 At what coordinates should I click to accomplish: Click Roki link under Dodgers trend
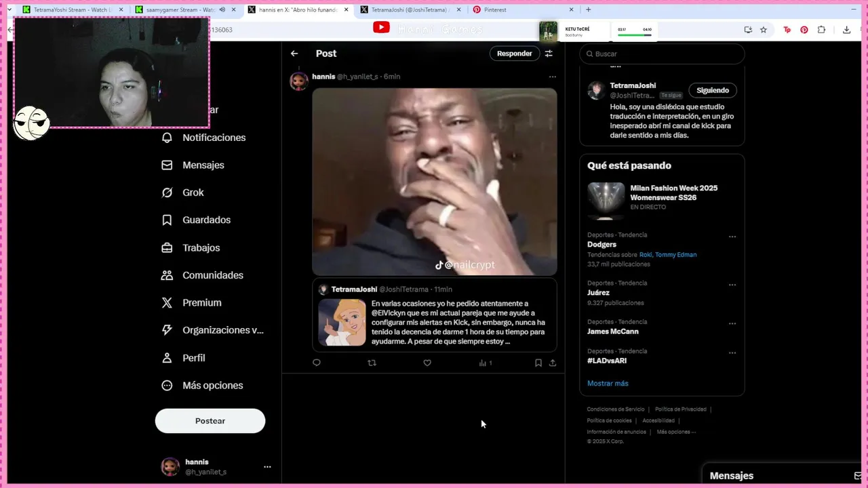tap(646, 255)
